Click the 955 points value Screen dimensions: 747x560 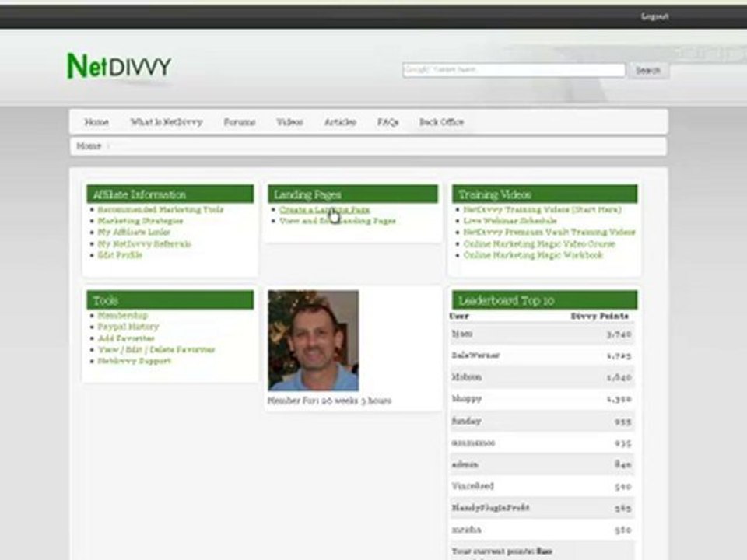click(x=622, y=422)
